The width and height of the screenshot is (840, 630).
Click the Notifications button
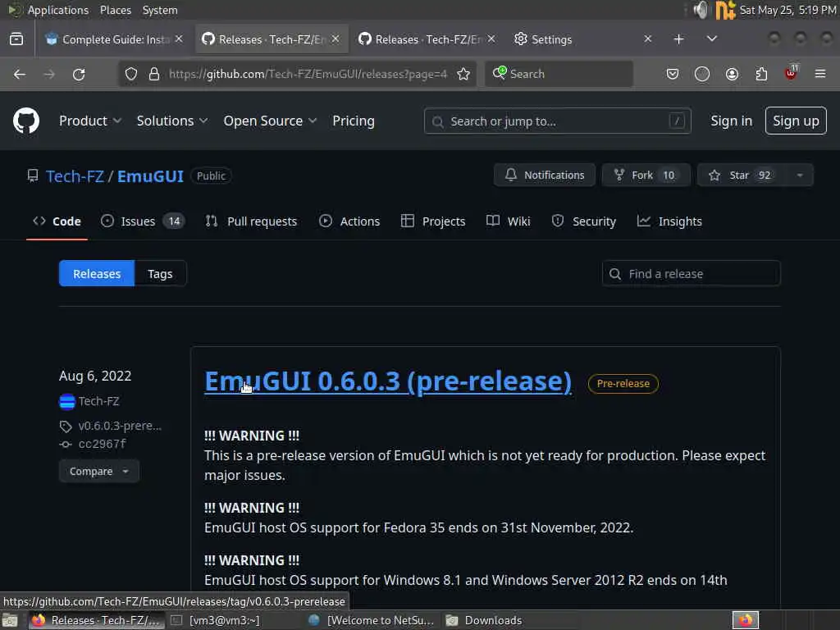click(545, 176)
